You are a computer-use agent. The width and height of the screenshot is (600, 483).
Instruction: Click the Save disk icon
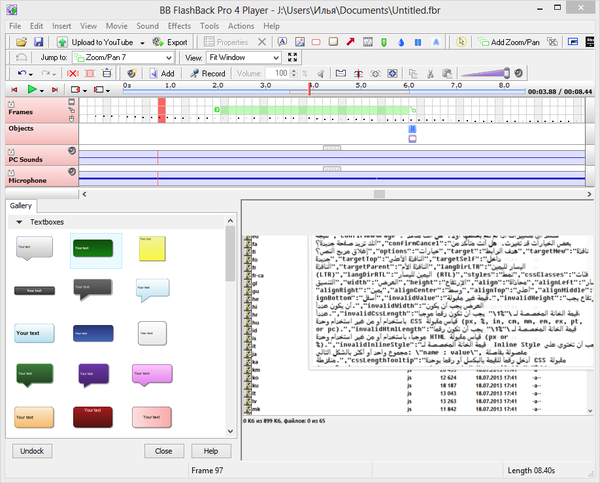38,42
